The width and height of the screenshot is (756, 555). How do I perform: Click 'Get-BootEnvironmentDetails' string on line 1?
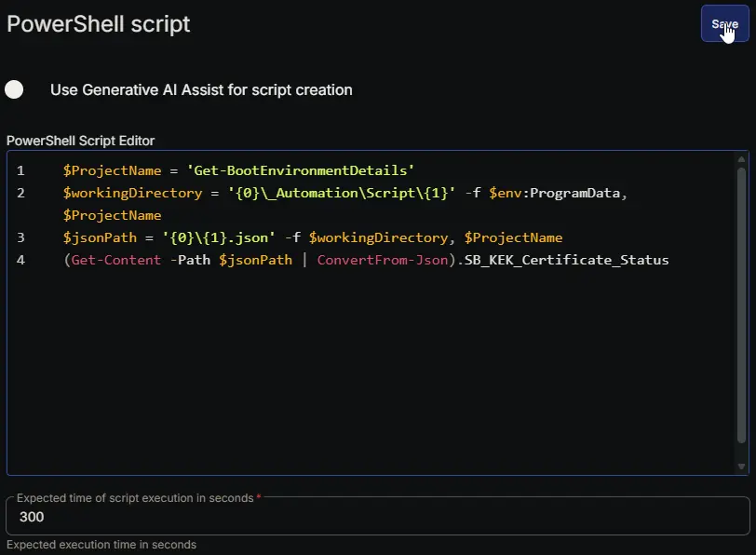coord(301,170)
